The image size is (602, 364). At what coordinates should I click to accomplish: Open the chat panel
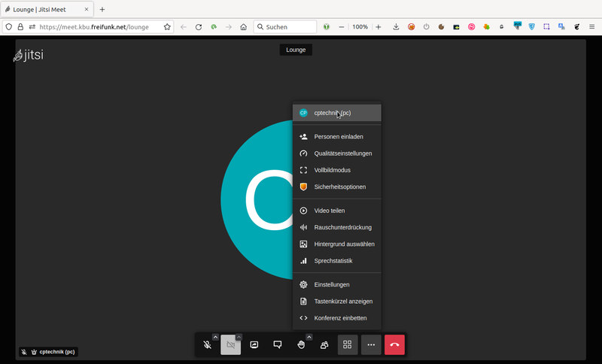[x=278, y=345]
